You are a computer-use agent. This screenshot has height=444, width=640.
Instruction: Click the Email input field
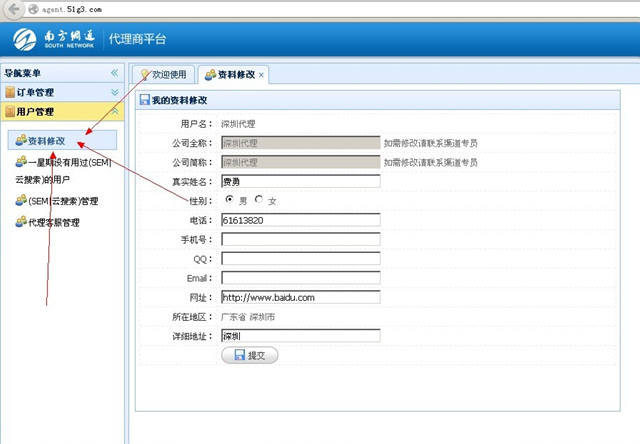point(300,278)
